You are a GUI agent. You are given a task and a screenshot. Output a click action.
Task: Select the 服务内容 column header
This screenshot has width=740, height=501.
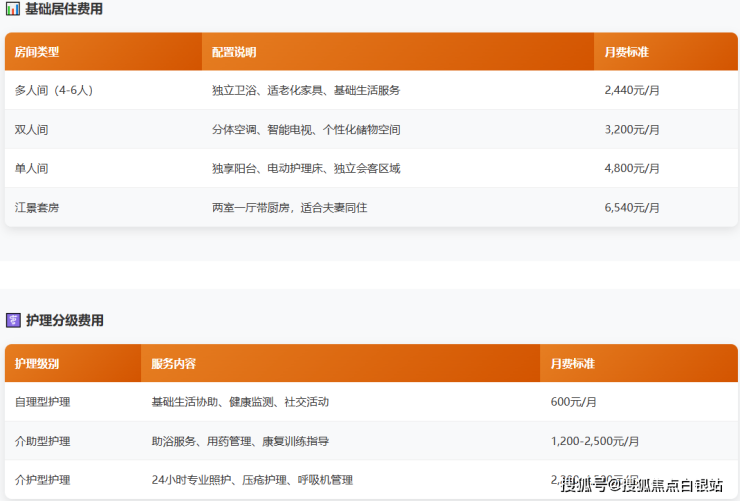pos(173,364)
